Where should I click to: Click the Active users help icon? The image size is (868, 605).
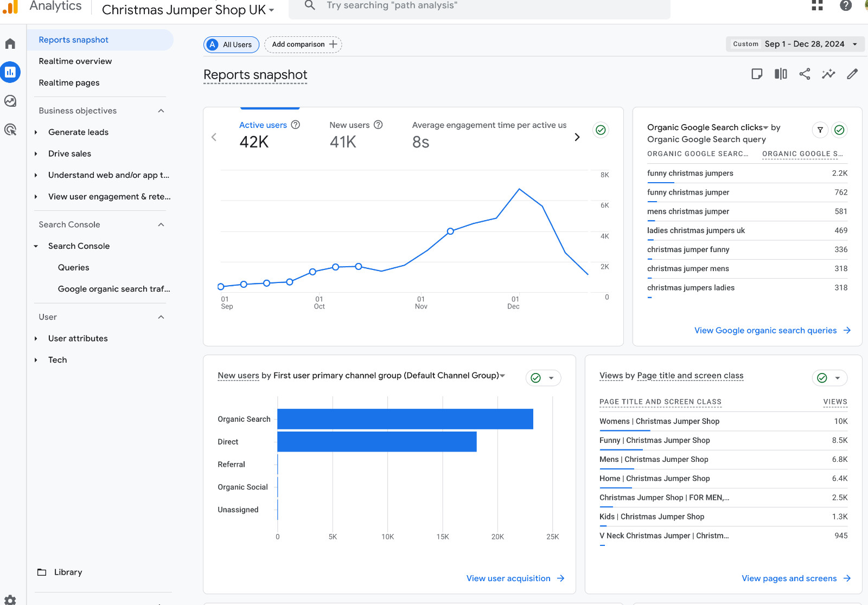pos(296,125)
